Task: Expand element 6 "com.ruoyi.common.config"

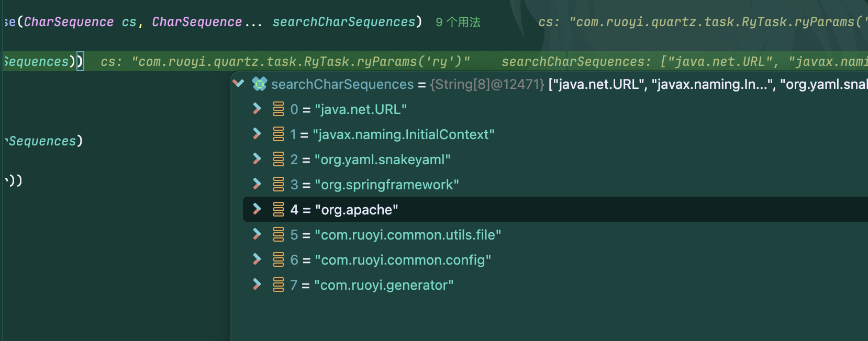Action: [x=257, y=259]
